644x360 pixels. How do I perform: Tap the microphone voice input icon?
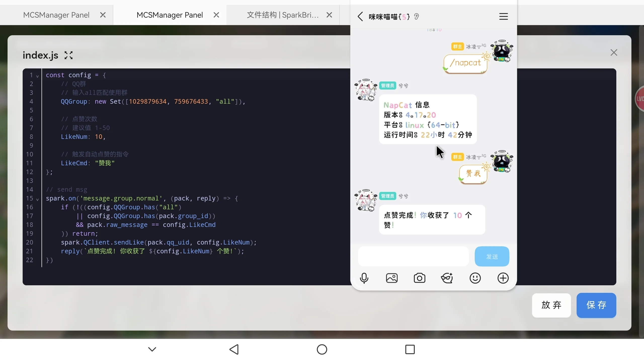point(364,278)
